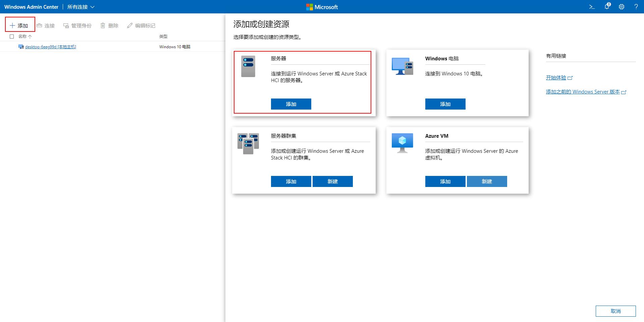Click 添加 button in Windows 电脑 card
Image resolution: width=644 pixels, height=322 pixels.
click(x=445, y=104)
